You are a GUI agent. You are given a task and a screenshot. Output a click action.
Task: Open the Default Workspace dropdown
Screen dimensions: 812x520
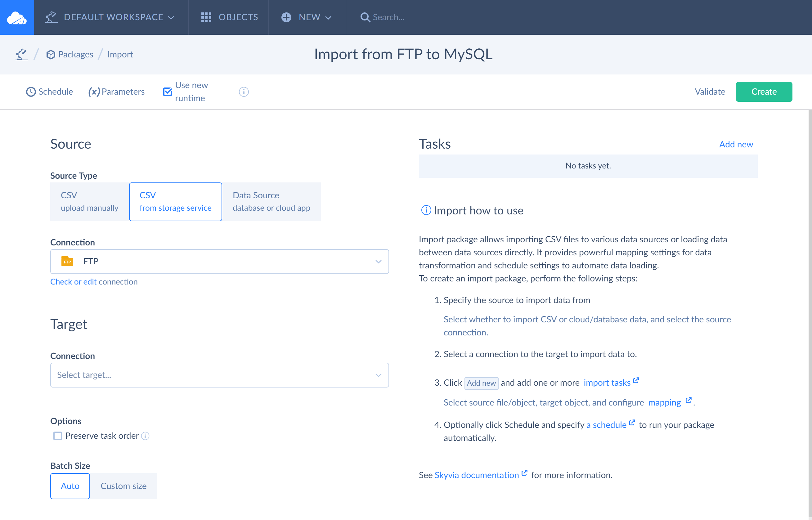pyautogui.click(x=113, y=17)
